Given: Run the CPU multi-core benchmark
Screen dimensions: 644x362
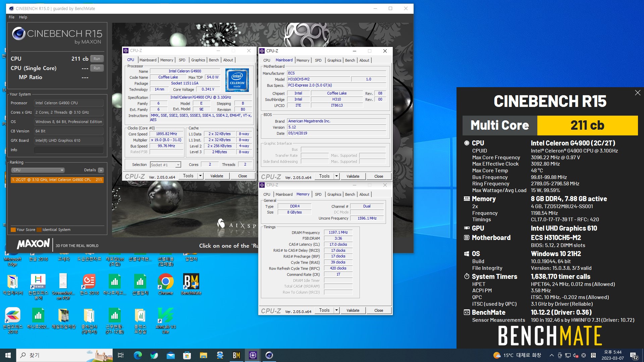Looking at the screenshot, I should click(97, 59).
